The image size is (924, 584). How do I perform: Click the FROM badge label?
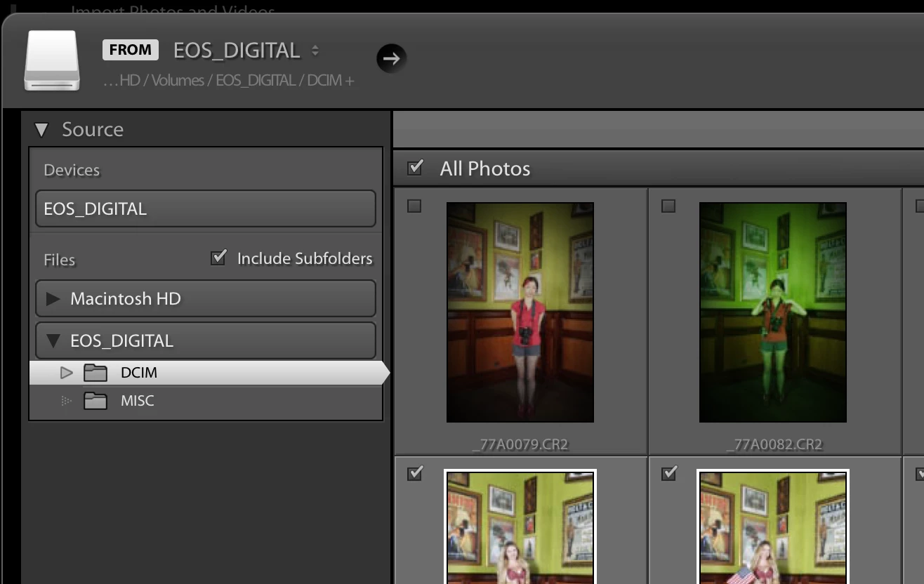130,50
